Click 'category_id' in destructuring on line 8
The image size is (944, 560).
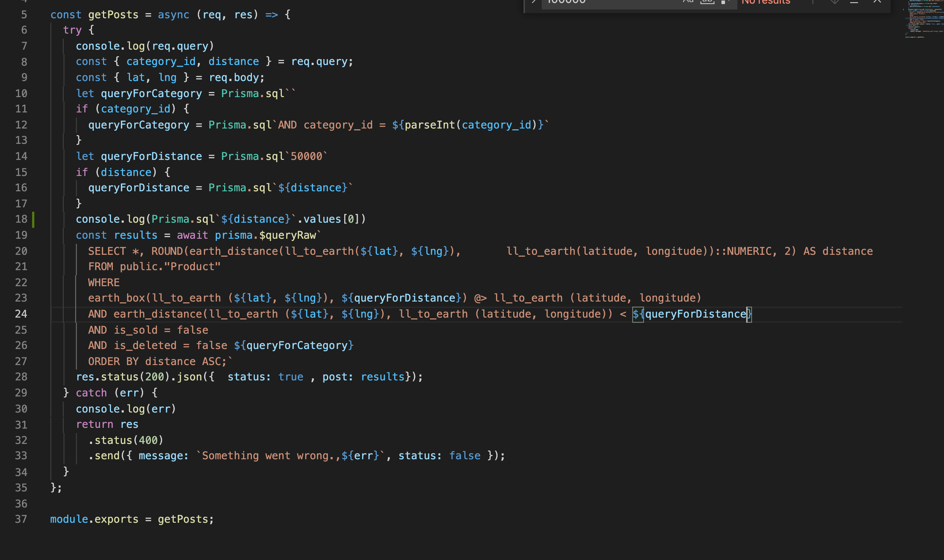coord(161,61)
